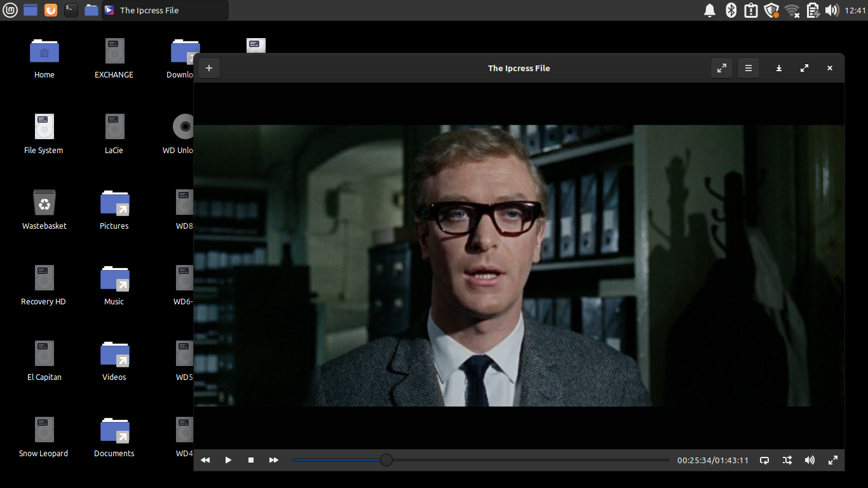868x488 pixels.
Task: Open the hamburger menu in Celluloid
Action: click(749, 68)
